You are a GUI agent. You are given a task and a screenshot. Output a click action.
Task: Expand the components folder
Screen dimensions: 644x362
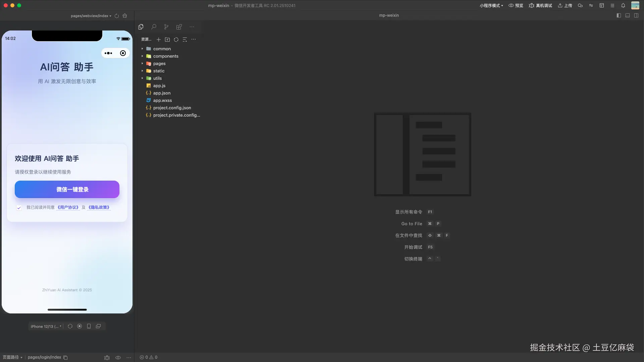(x=166, y=56)
